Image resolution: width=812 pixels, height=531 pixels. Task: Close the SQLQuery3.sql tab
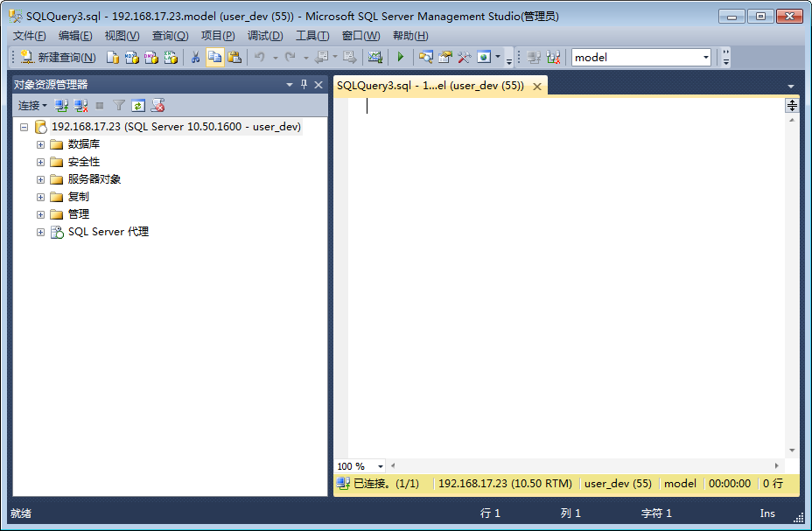[x=537, y=86]
